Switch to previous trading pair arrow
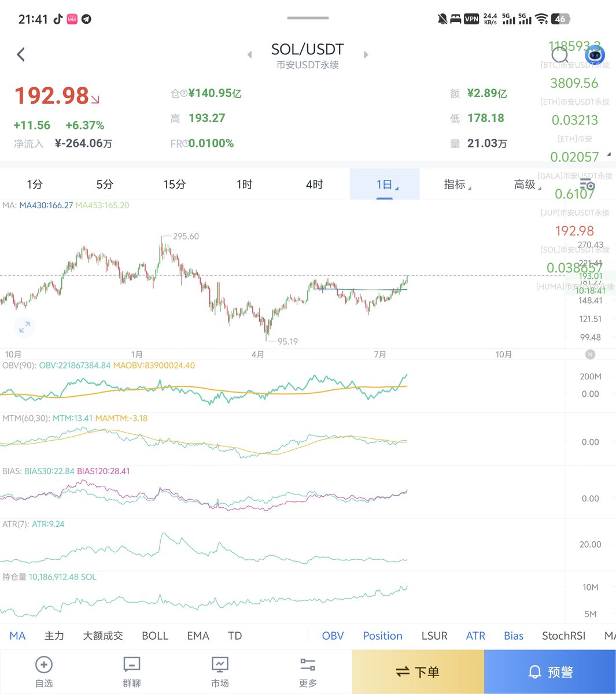 (x=249, y=55)
